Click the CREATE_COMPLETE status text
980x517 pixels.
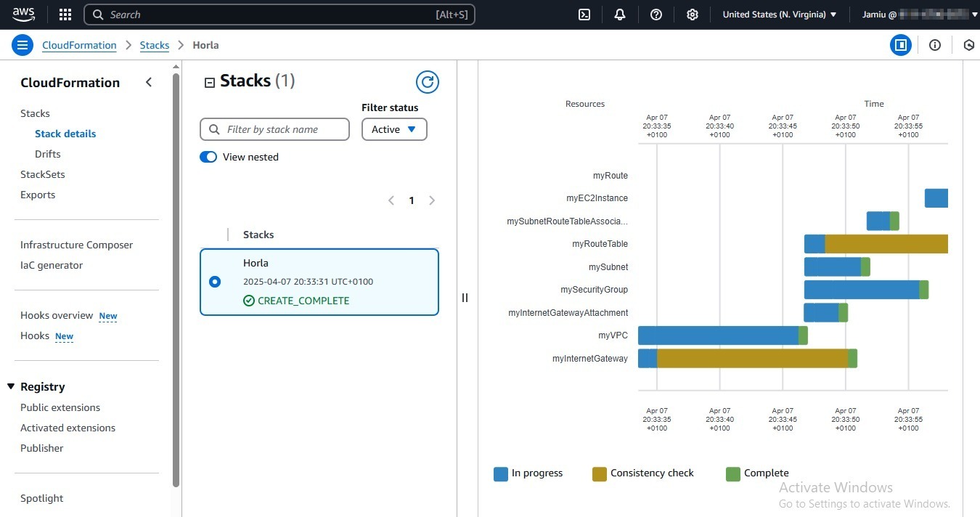pos(303,301)
